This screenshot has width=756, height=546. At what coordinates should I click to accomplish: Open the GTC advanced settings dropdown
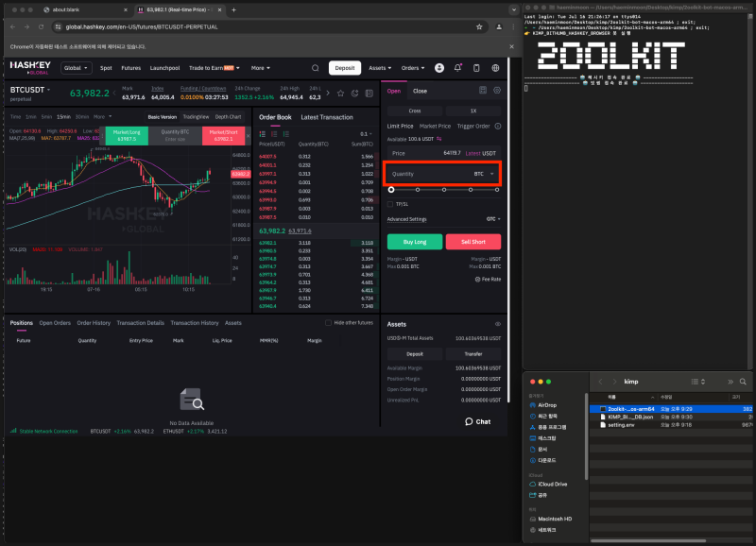click(493, 219)
